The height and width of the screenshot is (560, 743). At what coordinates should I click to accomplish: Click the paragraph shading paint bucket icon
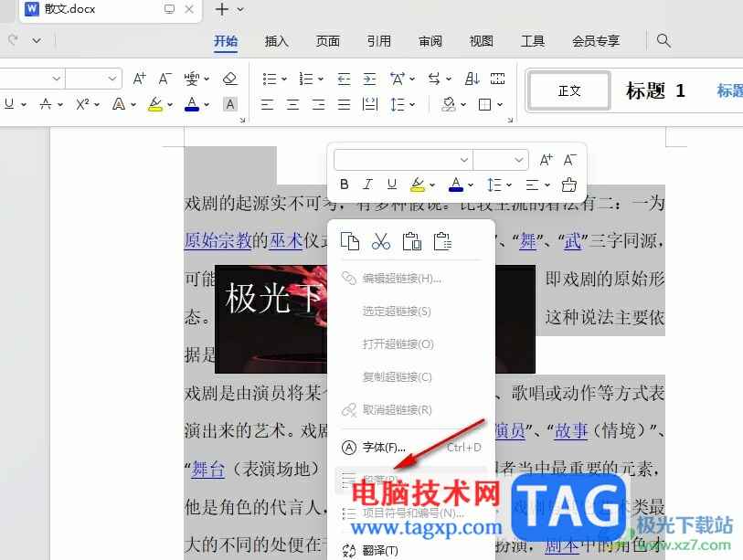point(448,104)
